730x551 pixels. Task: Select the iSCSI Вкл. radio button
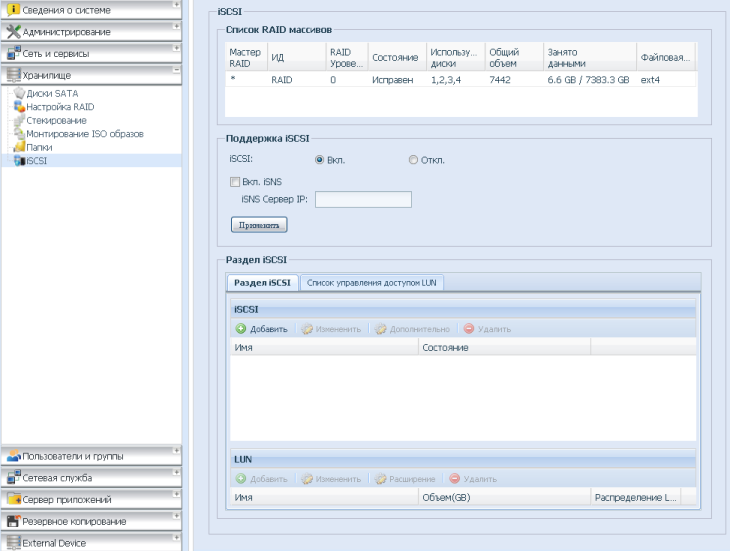(319, 160)
